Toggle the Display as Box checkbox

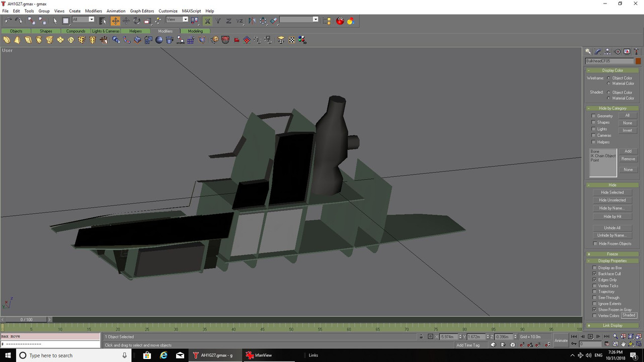click(x=595, y=268)
